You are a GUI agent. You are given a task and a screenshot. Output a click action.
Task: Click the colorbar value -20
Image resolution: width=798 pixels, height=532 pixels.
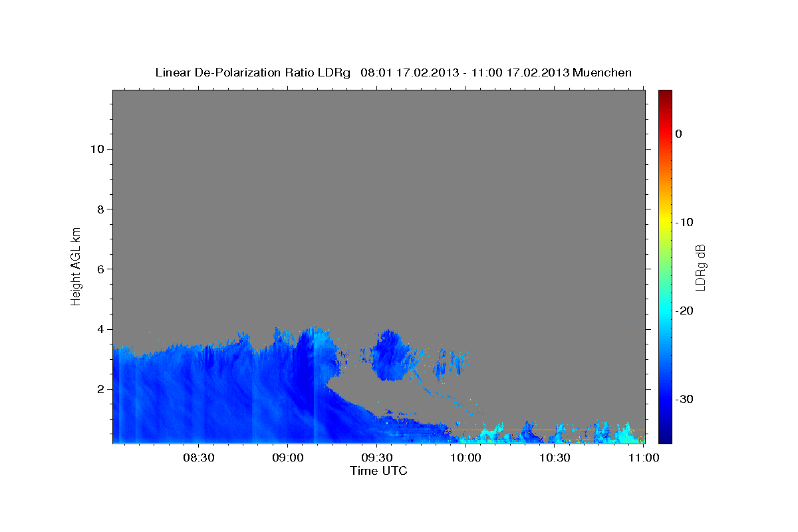click(685, 311)
